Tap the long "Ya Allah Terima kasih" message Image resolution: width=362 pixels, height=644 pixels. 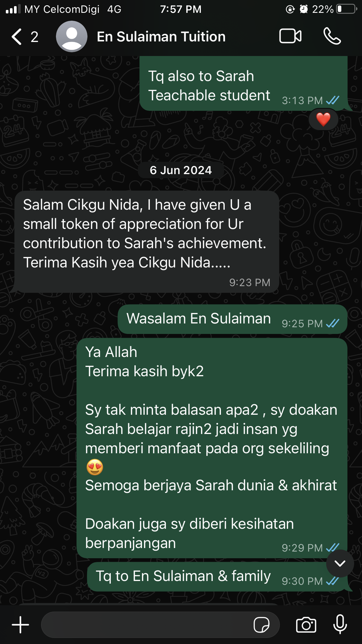coord(212,448)
